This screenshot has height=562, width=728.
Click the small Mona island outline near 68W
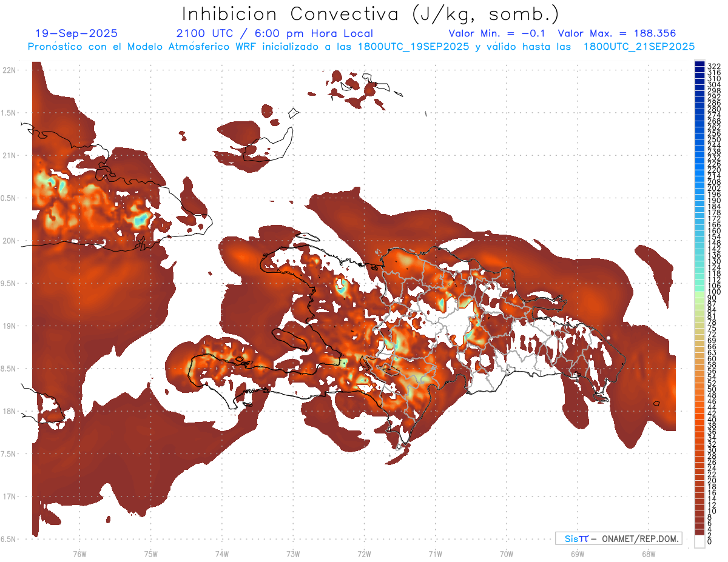click(656, 403)
